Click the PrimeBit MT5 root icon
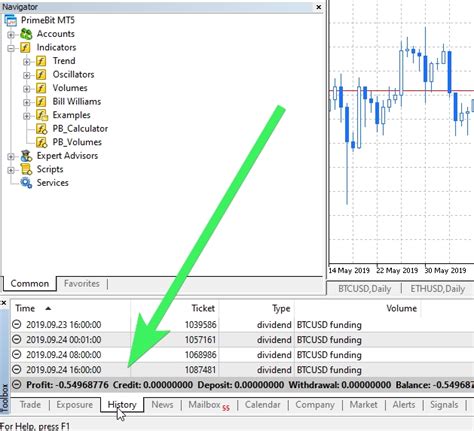Image resolution: width=474 pixels, height=431 pixels. (11, 20)
